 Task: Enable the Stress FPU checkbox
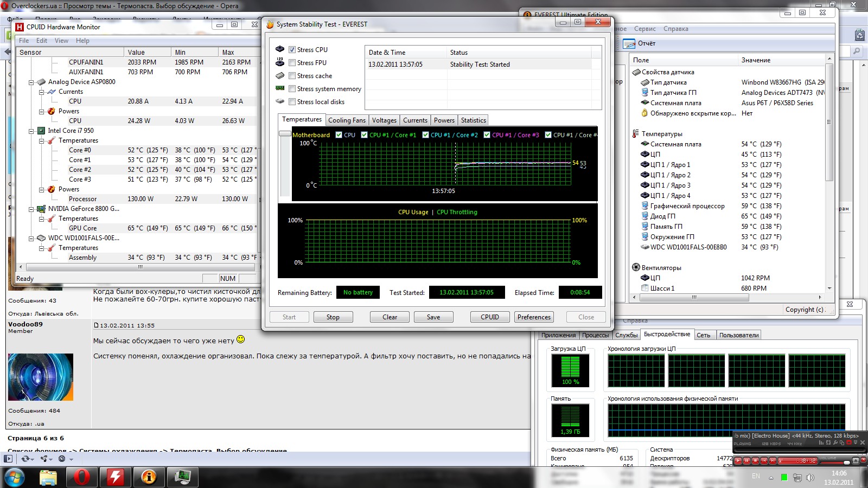pyautogui.click(x=292, y=62)
